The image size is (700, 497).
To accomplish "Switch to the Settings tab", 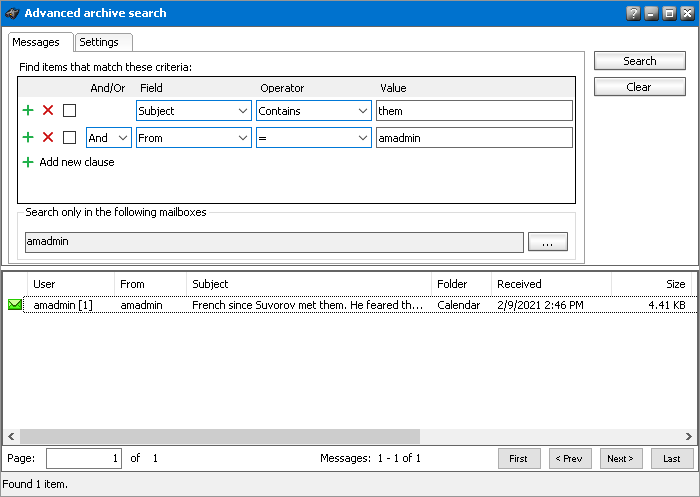I will tap(99, 42).
